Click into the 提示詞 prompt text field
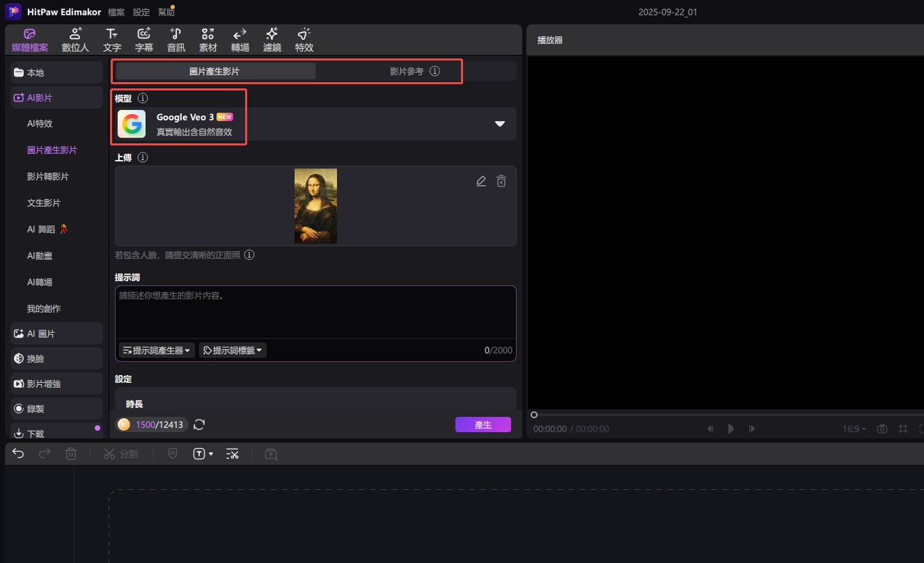This screenshot has height=563, width=924. pyautogui.click(x=315, y=312)
